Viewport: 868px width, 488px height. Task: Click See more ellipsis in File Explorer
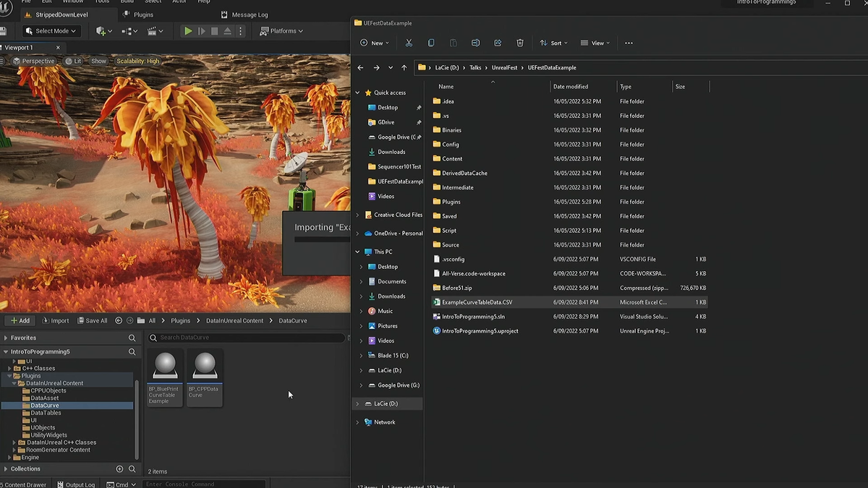[629, 43]
